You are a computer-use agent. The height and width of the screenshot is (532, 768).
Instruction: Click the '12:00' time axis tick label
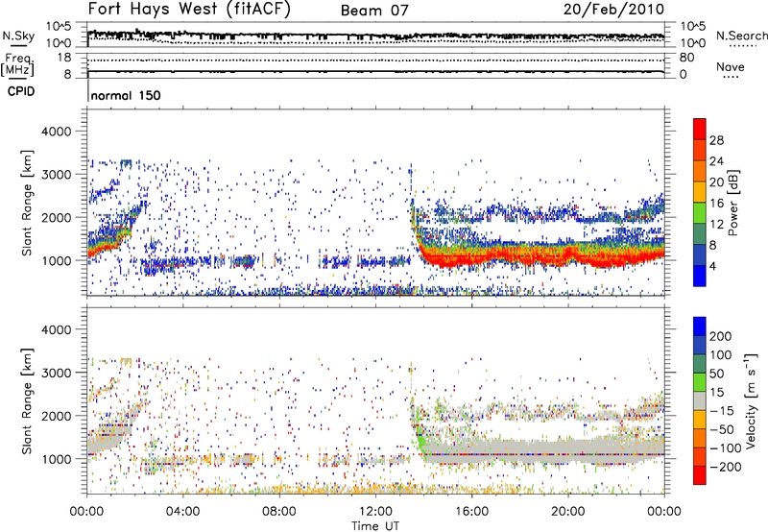pyautogui.click(x=375, y=512)
